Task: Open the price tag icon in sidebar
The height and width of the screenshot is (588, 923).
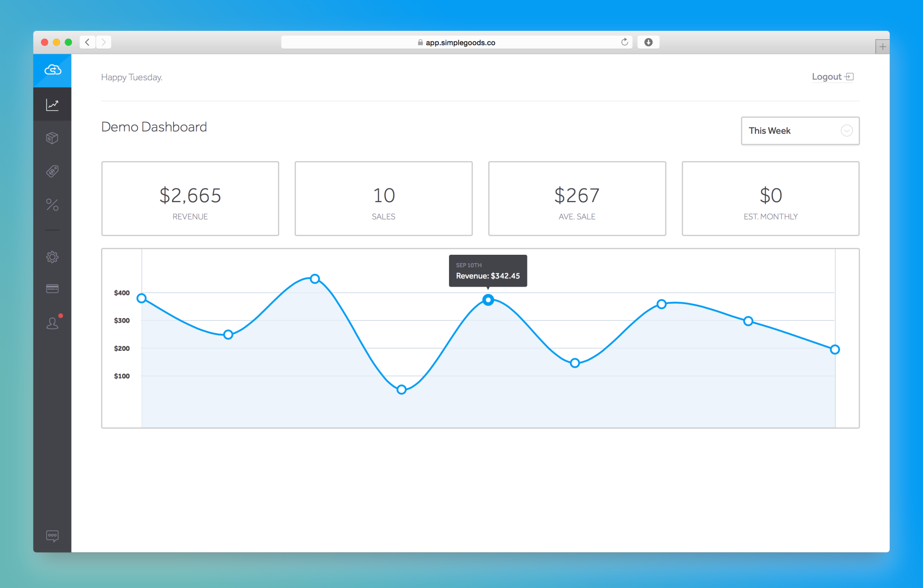Action: (53, 171)
